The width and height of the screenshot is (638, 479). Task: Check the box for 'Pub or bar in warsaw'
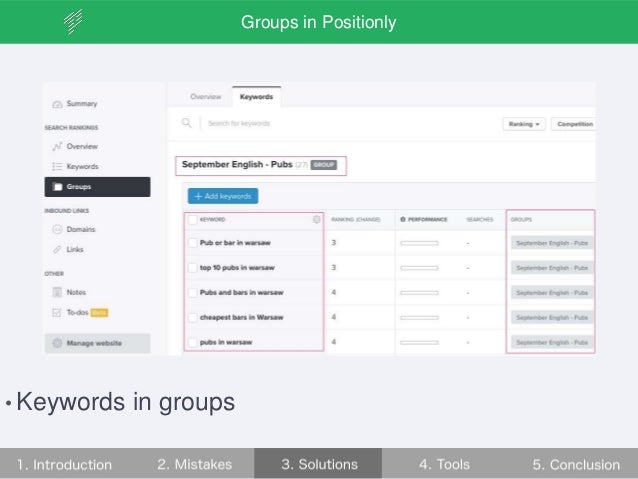coord(192,243)
